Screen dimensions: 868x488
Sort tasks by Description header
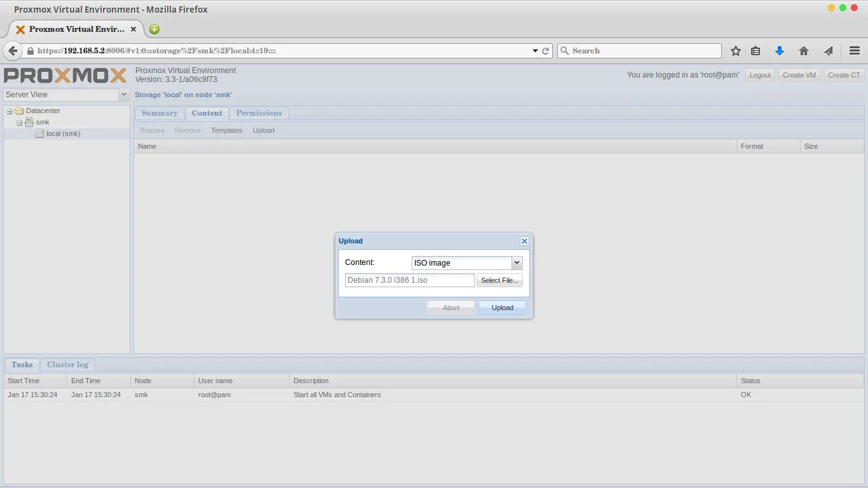tap(513, 381)
